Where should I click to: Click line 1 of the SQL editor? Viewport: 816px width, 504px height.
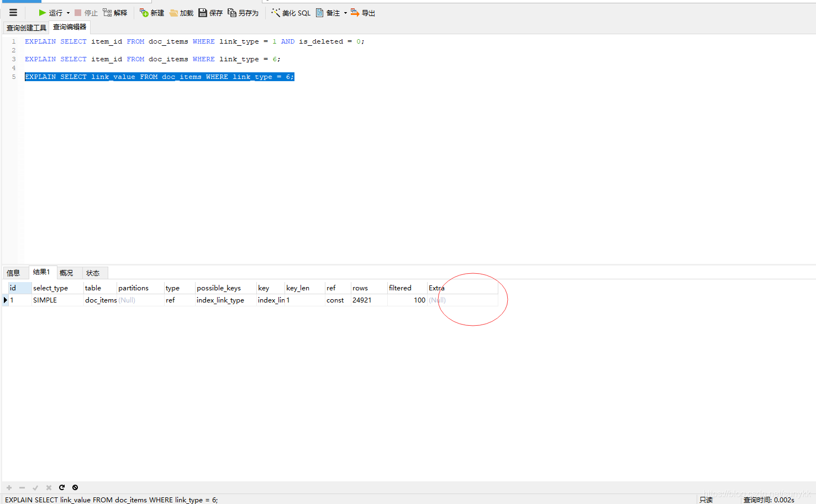point(194,41)
